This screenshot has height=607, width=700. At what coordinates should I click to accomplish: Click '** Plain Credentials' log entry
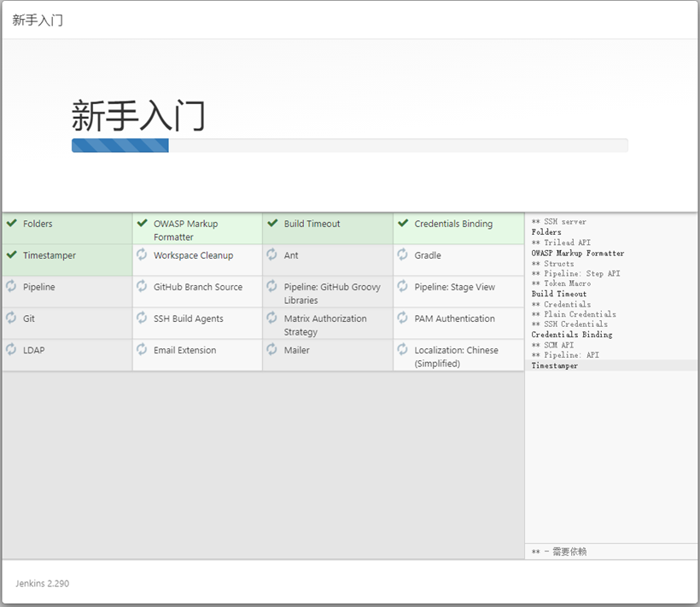pyautogui.click(x=573, y=314)
